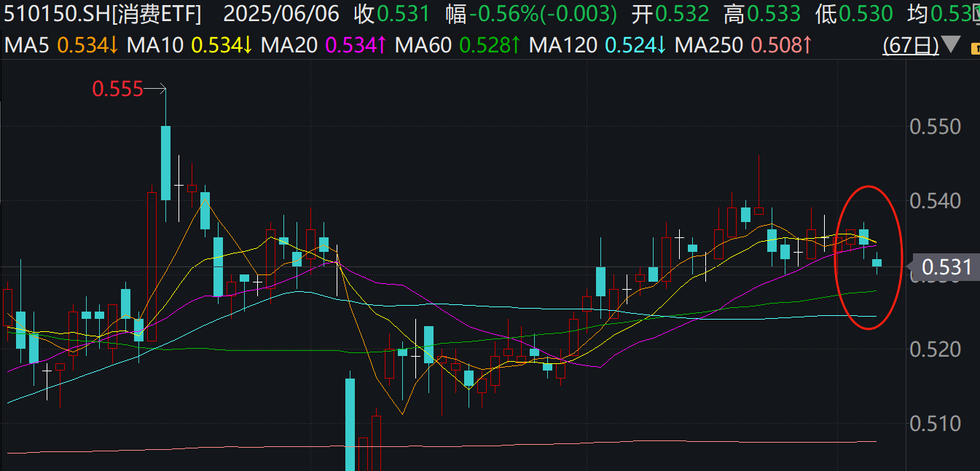
Task: Click the current price tag 0.531 on axis
Action: (x=945, y=268)
